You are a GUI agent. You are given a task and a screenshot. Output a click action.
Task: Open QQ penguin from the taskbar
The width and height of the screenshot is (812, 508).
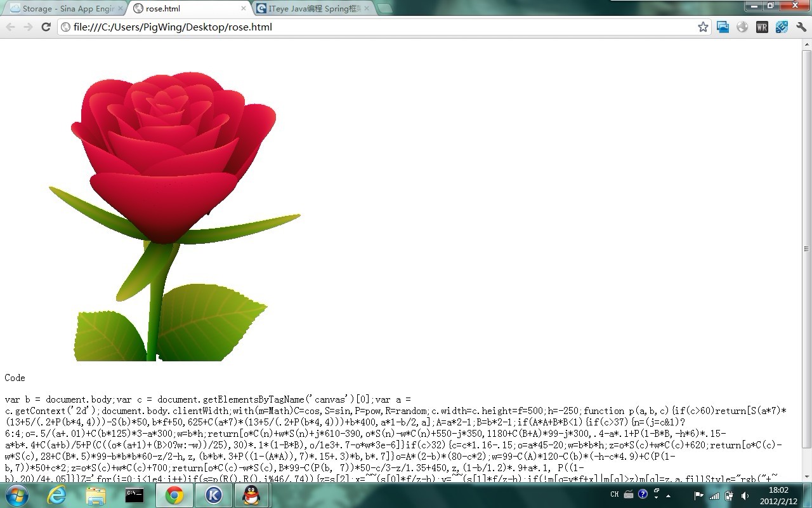click(x=252, y=495)
